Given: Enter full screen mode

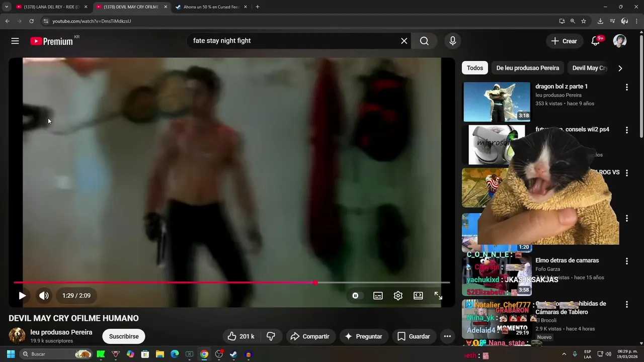Looking at the screenshot, I should [x=438, y=296].
